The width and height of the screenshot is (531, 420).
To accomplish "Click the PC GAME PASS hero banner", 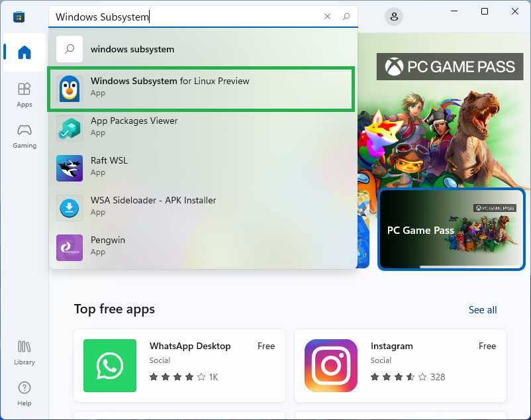I will [450, 67].
